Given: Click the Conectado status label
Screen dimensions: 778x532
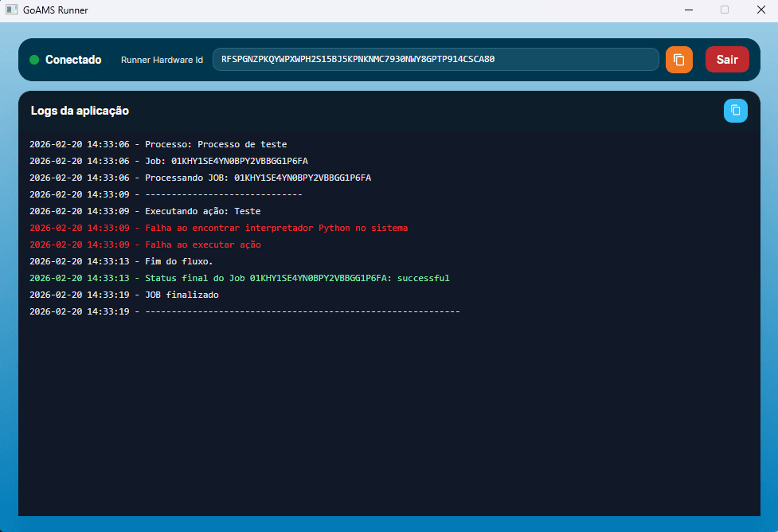Looking at the screenshot, I should [73, 60].
